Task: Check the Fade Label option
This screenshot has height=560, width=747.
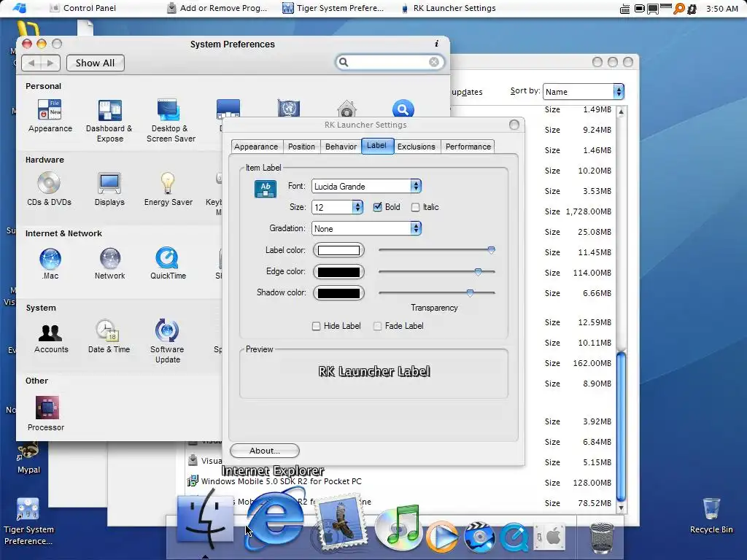Action: coord(377,326)
